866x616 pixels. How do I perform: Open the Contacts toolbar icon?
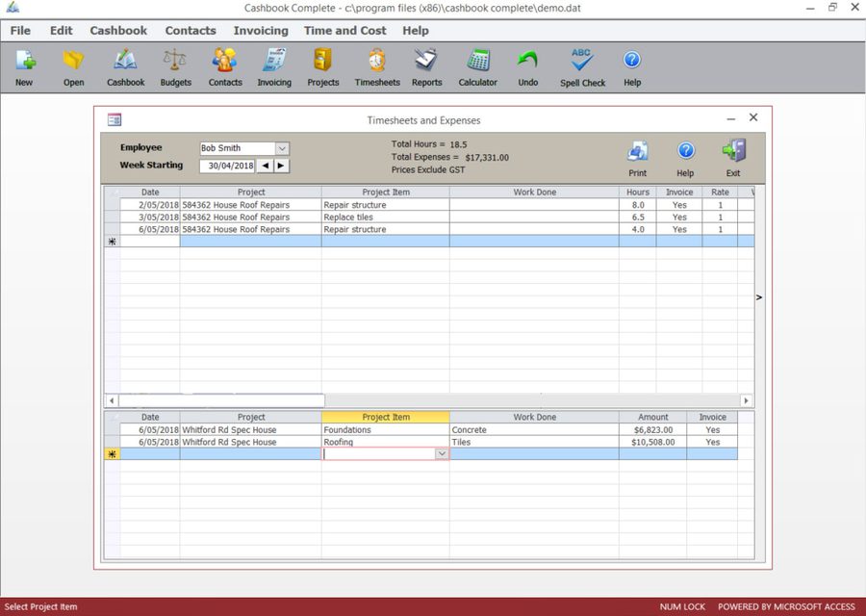pos(225,61)
